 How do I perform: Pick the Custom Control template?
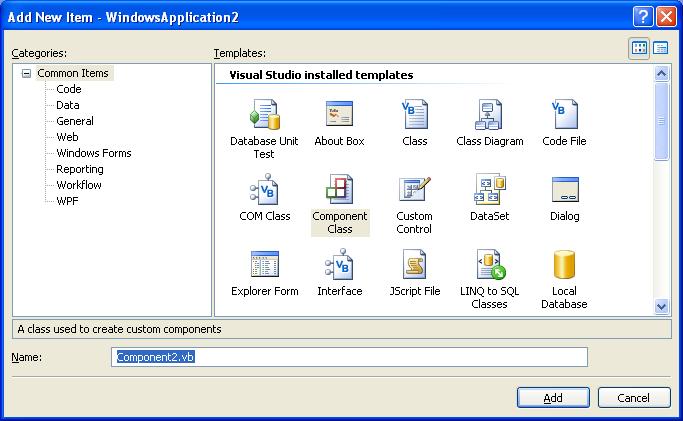coord(414,205)
